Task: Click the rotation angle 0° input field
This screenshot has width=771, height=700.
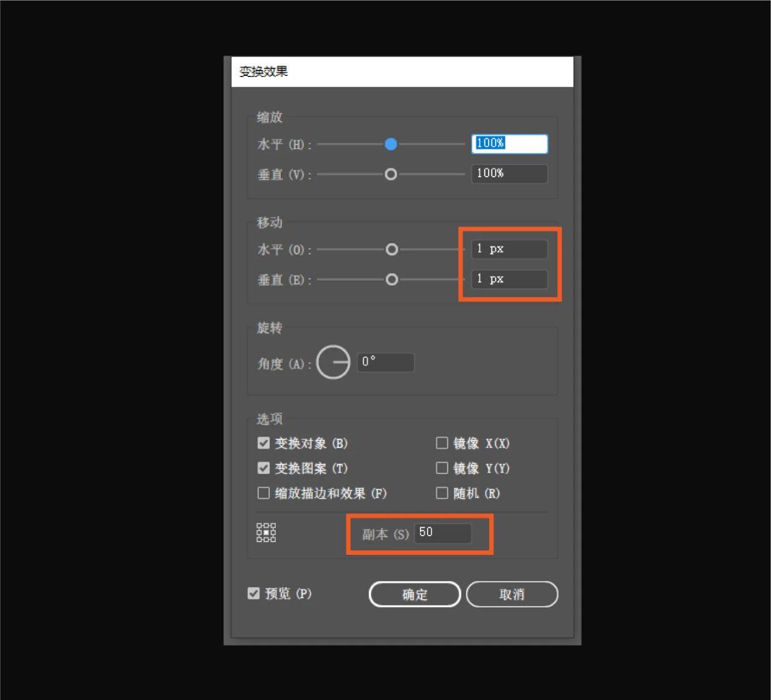Action: pyautogui.click(x=385, y=361)
